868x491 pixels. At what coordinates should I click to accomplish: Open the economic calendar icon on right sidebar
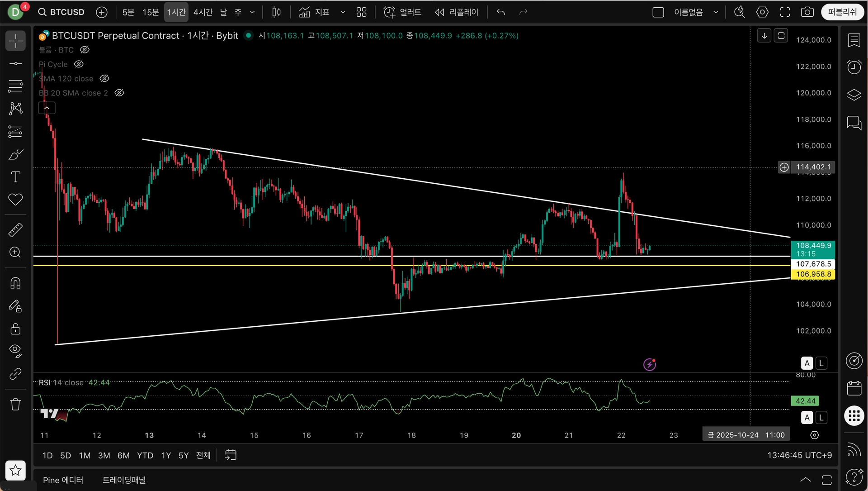point(854,388)
